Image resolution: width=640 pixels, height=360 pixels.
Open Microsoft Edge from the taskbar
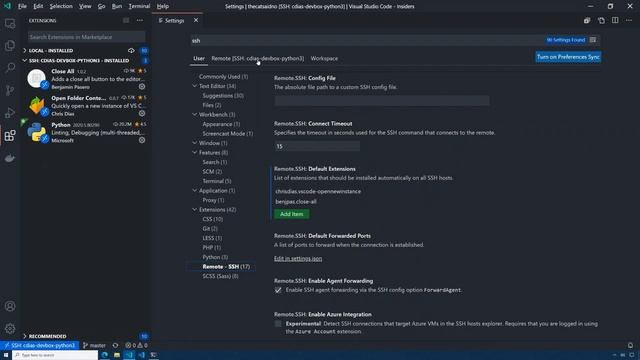click(105, 355)
